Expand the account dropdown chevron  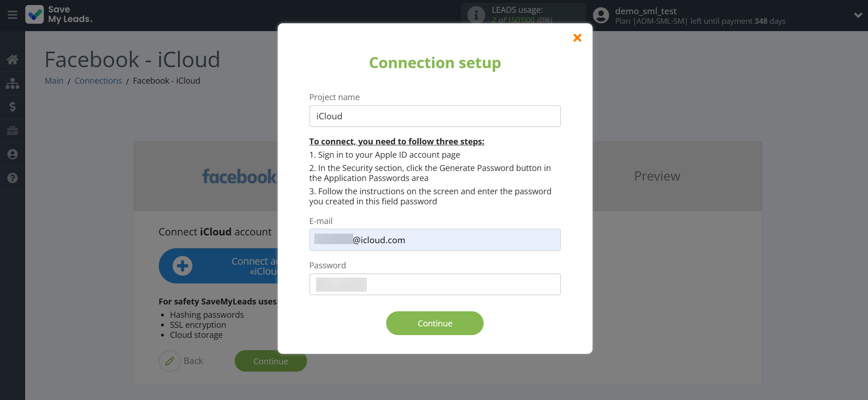[858, 15]
